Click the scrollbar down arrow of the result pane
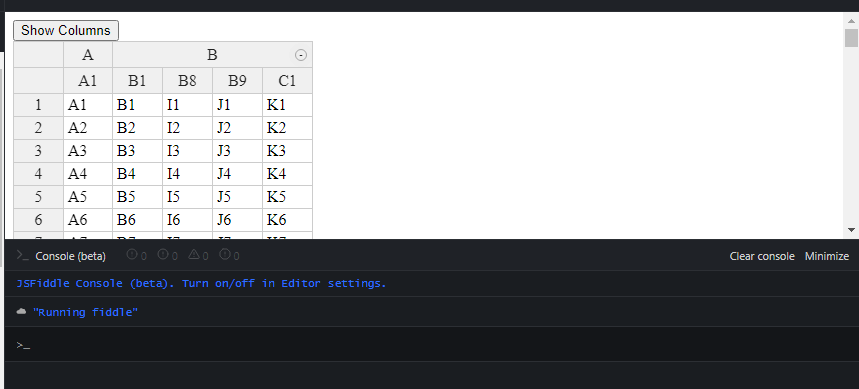 coord(851,230)
